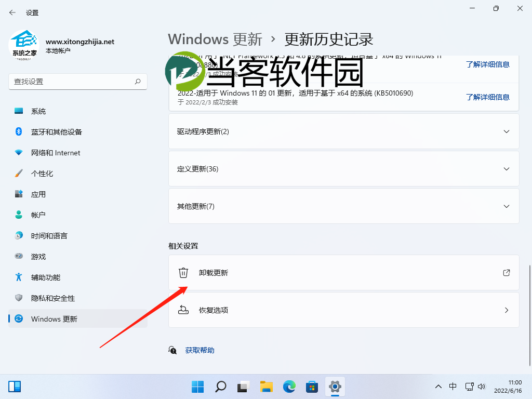Click 了解详细信息 for KB5010690
The width and height of the screenshot is (532, 399).
[488, 97]
